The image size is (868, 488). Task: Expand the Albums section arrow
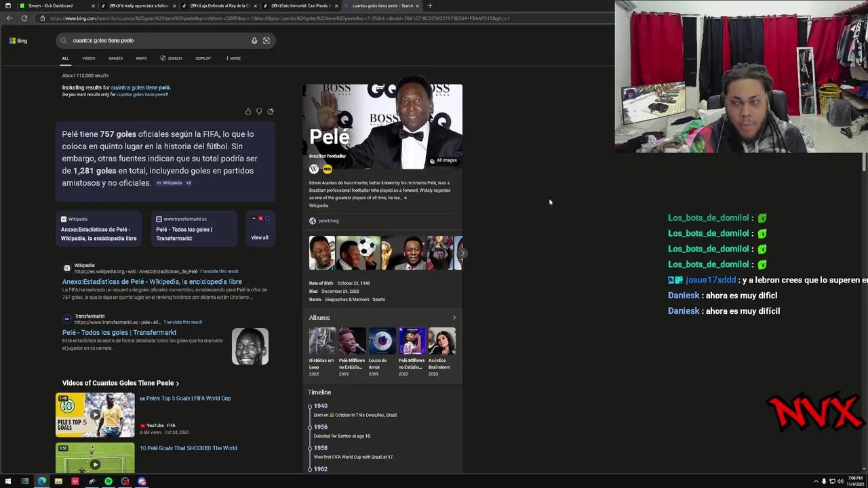454,318
